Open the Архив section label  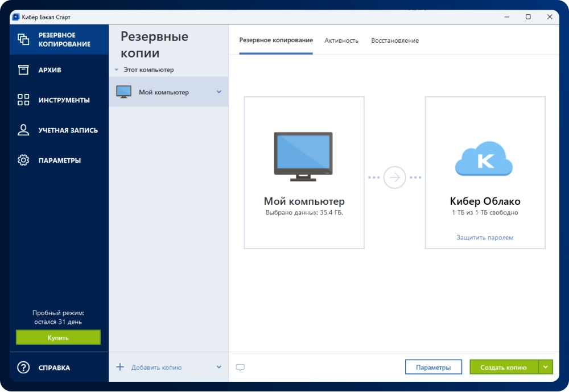coord(50,70)
